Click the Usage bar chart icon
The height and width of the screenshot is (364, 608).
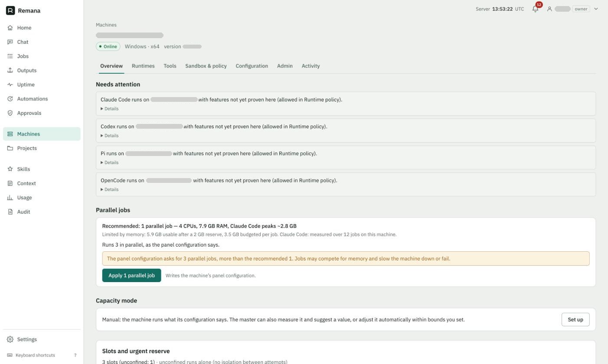(x=10, y=198)
